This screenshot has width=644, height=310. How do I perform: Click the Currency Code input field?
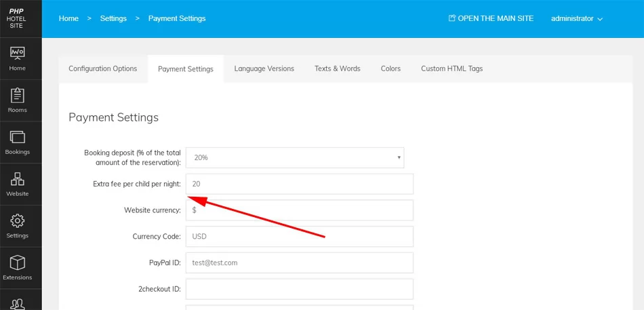coord(299,237)
